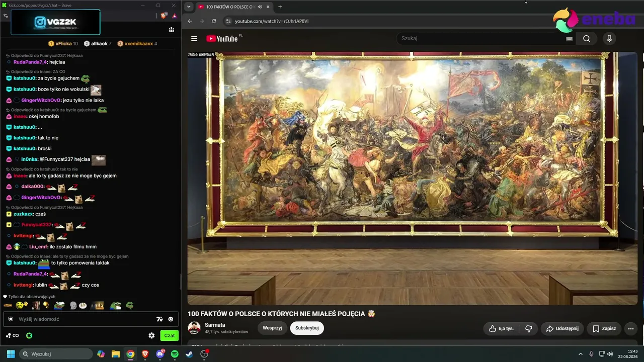Screen dimensions: 644x362
Task: Open Spotify from the taskbar
Action: point(175,354)
